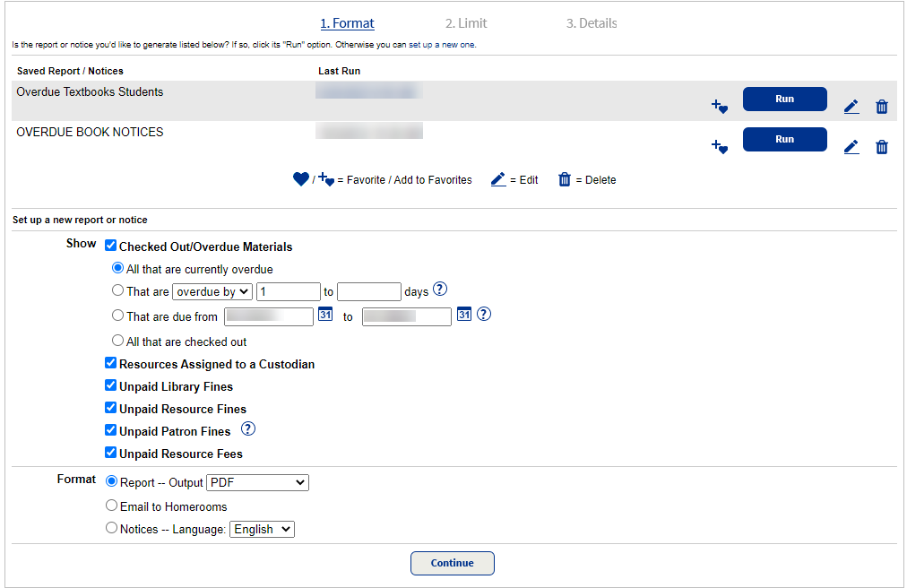The width and height of the screenshot is (907, 588).
Task: Open calendar for due-from start date
Action: 325,315
